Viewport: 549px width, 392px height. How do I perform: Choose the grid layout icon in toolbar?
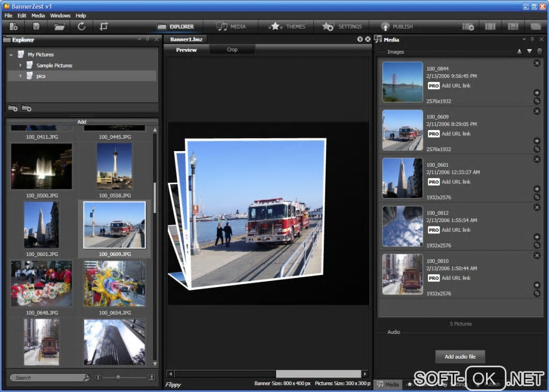tap(513, 26)
